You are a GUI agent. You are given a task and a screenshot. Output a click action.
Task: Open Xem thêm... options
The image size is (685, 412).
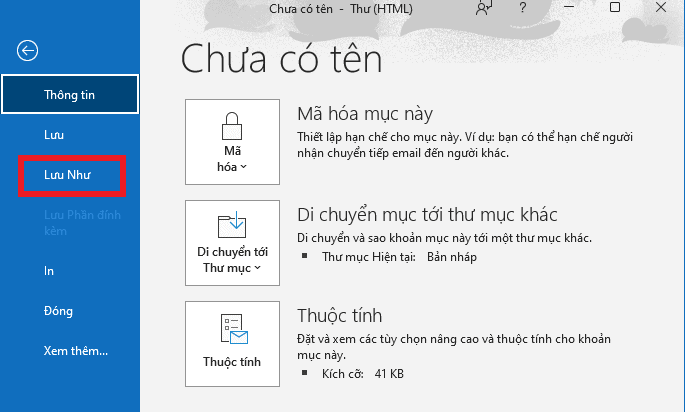76,351
